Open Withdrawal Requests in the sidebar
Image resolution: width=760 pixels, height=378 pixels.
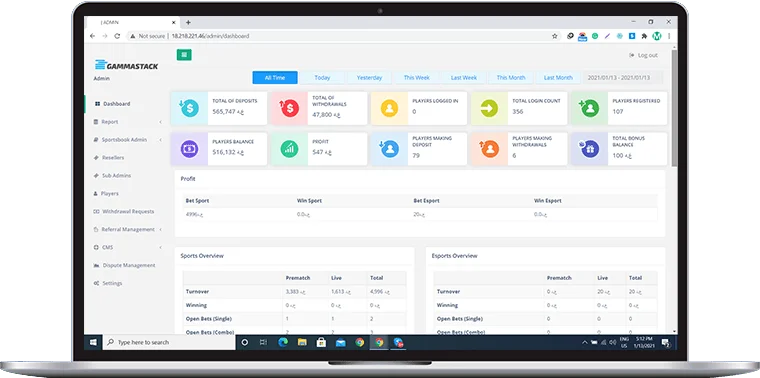[x=127, y=211]
